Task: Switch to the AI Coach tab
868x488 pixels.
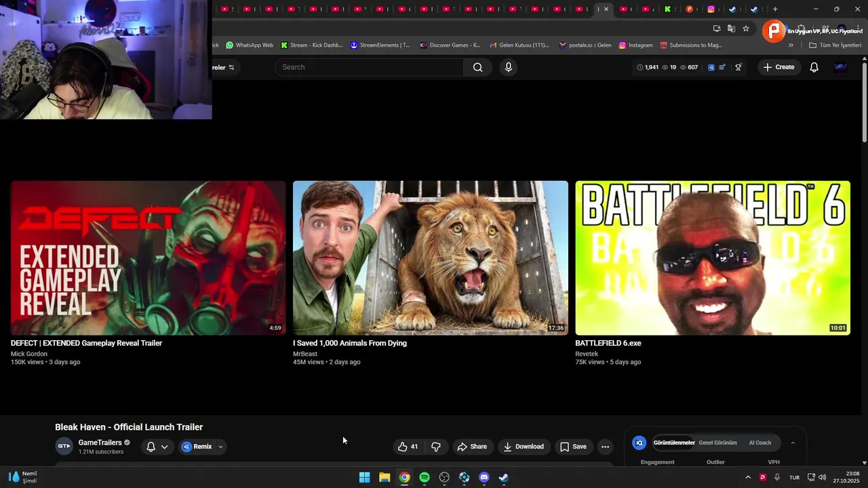Action: click(759, 443)
